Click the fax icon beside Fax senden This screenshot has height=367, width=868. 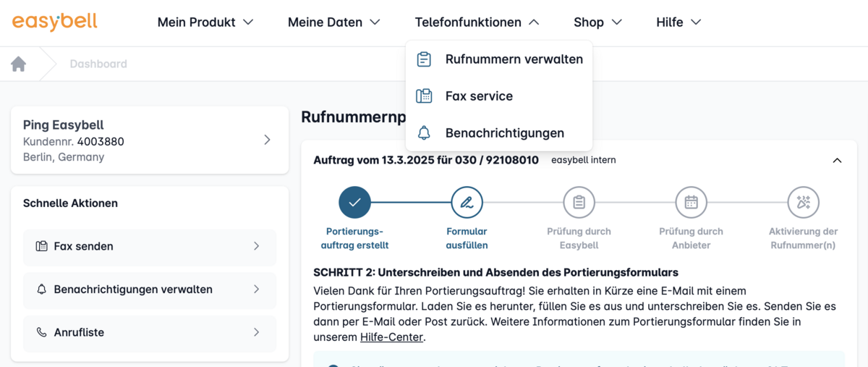click(x=42, y=246)
